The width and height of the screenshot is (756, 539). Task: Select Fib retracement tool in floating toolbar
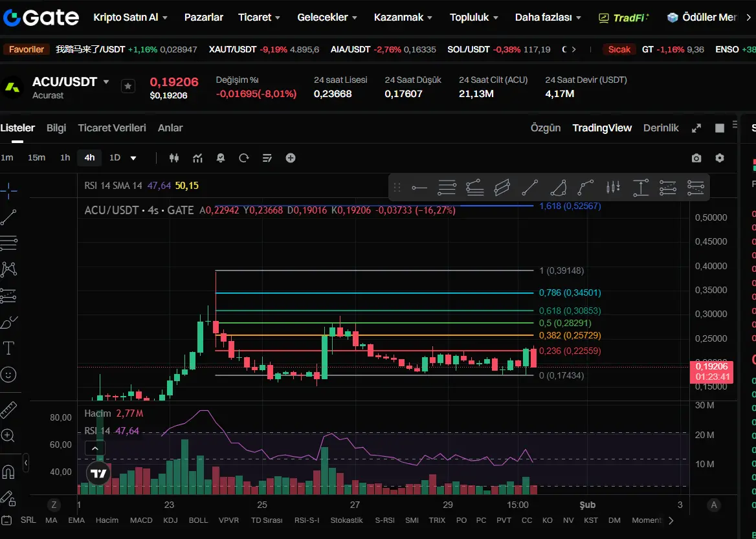[447, 188]
